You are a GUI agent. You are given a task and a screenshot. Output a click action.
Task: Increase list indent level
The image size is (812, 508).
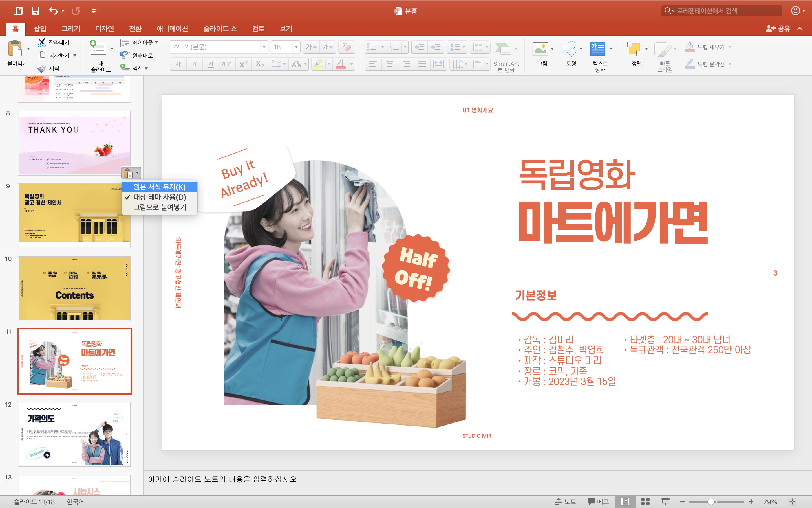pos(436,47)
